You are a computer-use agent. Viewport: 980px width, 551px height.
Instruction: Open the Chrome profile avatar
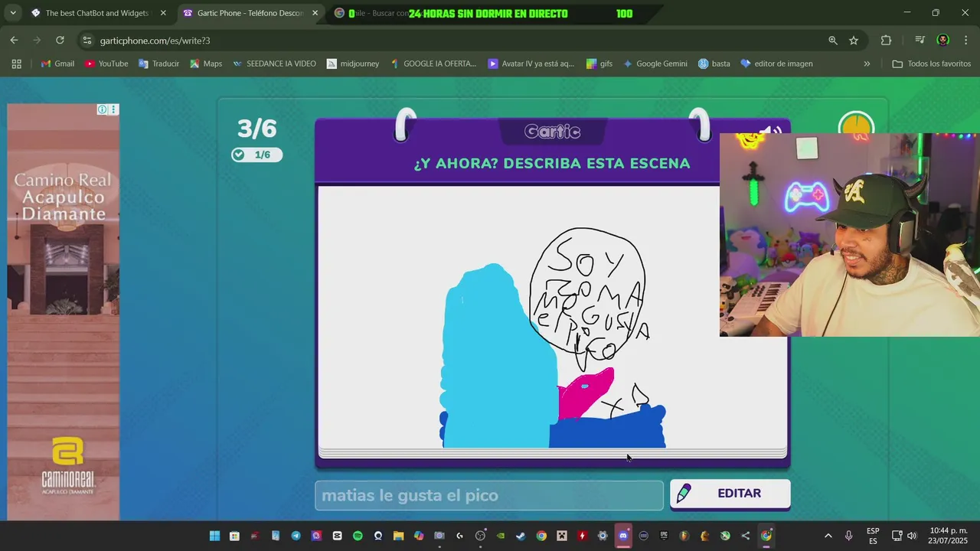point(943,41)
